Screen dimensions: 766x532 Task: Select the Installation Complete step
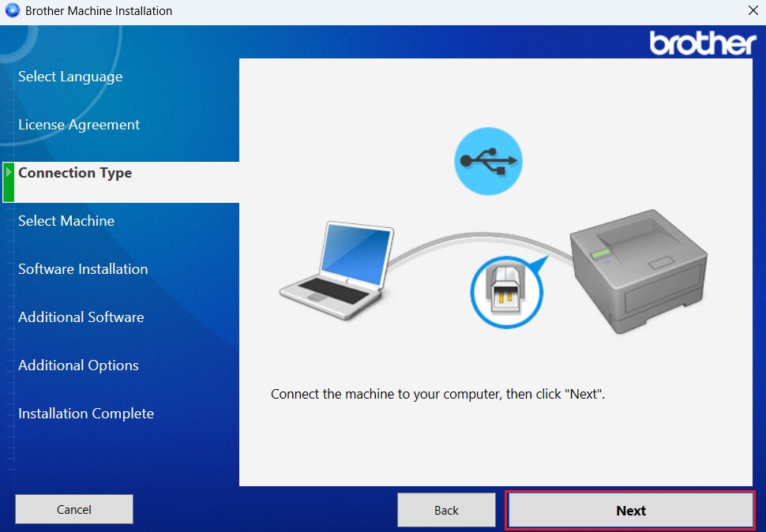click(86, 414)
